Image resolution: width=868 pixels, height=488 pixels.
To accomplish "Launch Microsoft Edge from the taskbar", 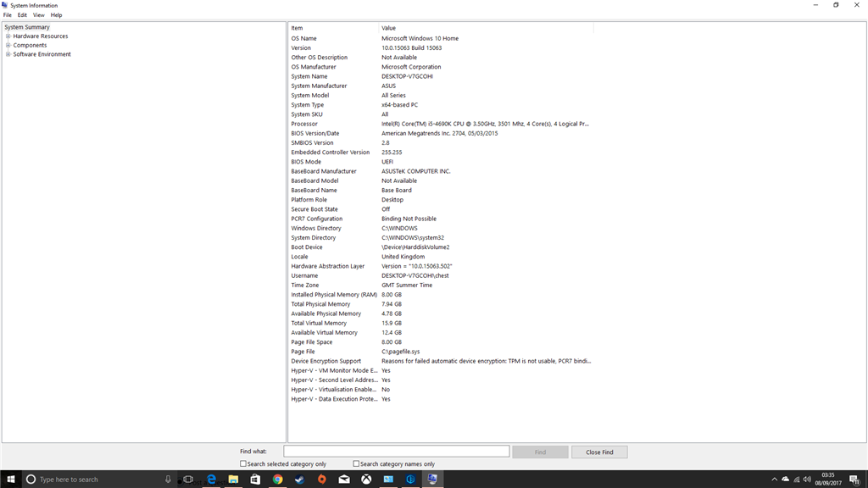I will point(211,480).
